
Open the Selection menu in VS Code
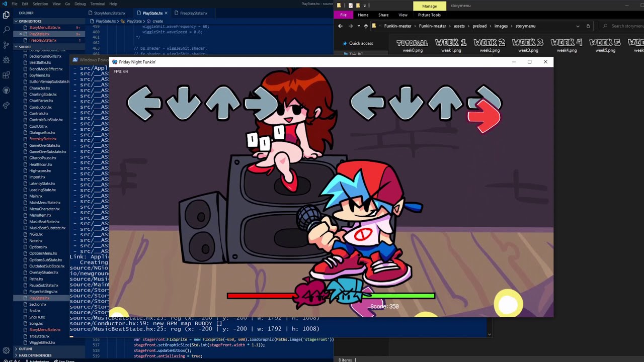[40, 4]
